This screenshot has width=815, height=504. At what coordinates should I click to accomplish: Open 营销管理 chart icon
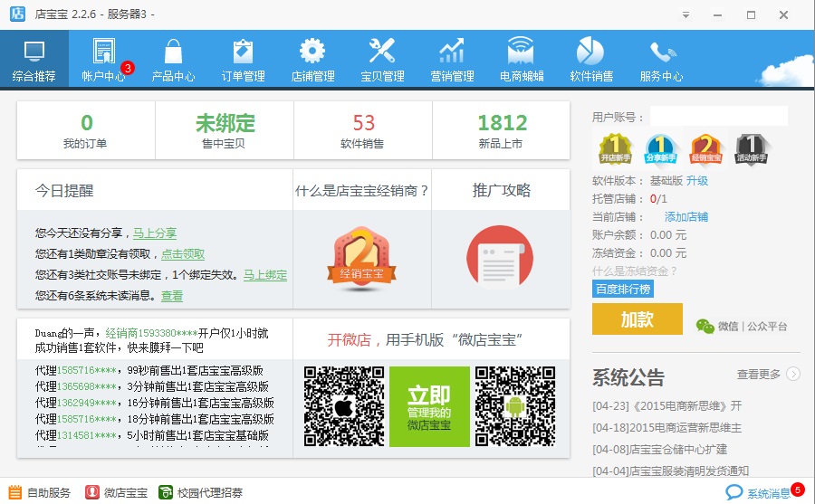point(452,60)
